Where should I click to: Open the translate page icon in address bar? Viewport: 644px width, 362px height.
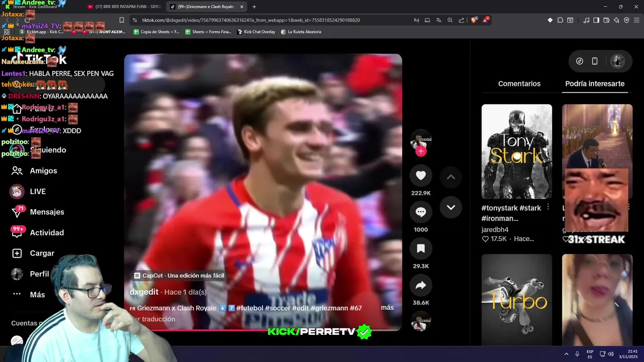click(x=439, y=20)
